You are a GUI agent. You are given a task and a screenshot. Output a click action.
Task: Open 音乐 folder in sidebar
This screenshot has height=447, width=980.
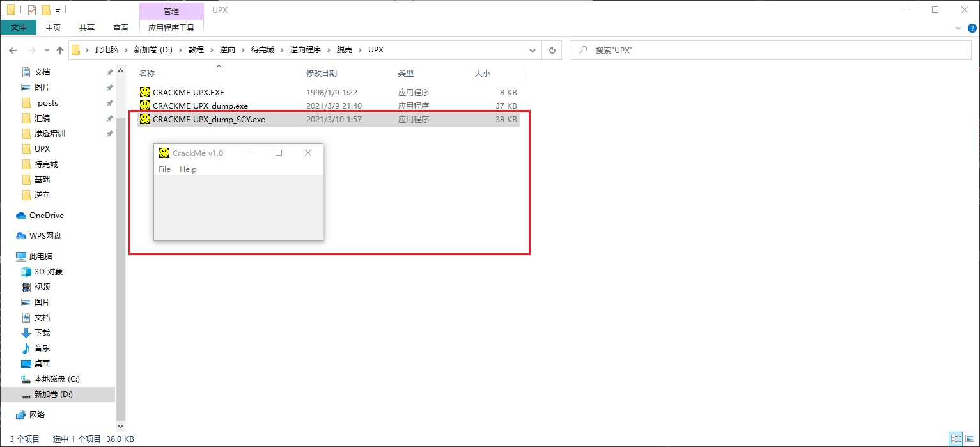coord(42,349)
